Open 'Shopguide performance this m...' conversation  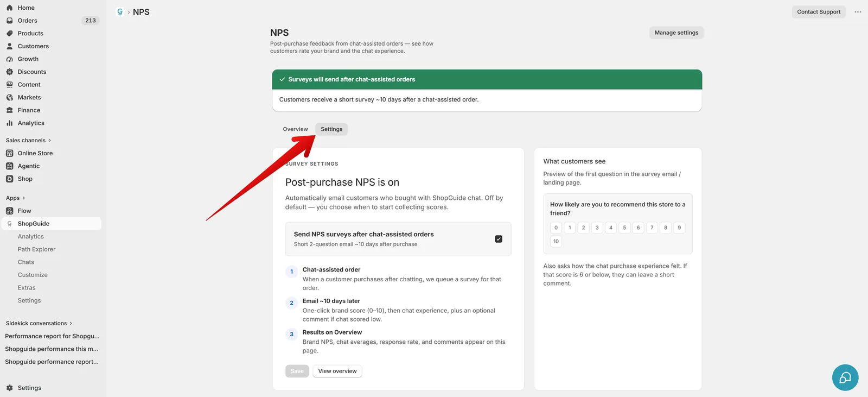click(52, 349)
